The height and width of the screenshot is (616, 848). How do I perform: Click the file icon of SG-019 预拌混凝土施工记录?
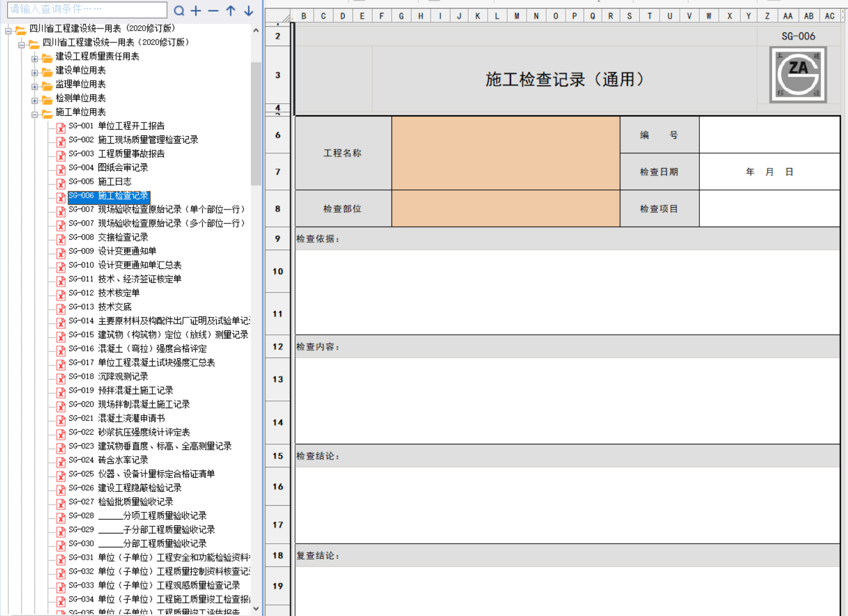click(61, 393)
